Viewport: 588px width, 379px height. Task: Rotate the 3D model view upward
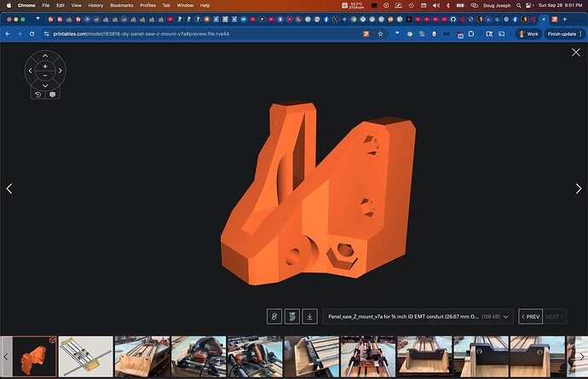coord(45,55)
